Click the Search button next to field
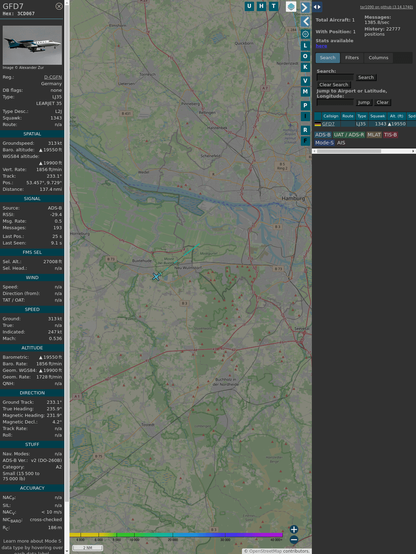The image size is (416, 554). pos(366,77)
